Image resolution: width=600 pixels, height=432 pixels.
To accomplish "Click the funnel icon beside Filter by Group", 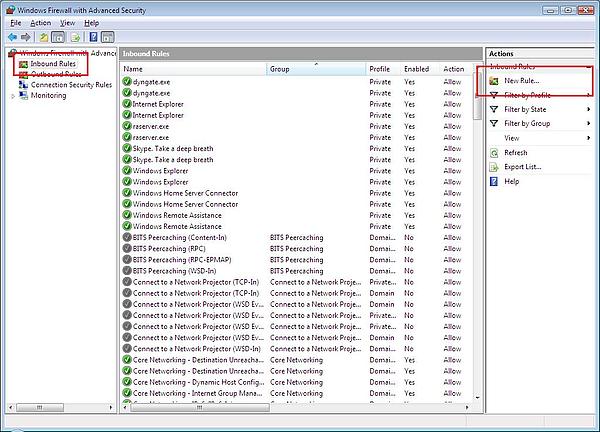I will [494, 124].
